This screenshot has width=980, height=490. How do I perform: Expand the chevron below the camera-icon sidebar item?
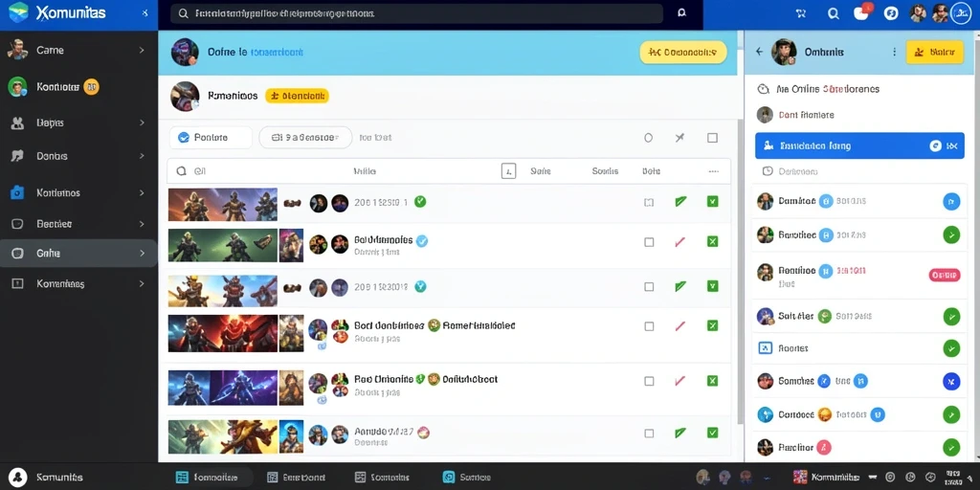coord(142,224)
